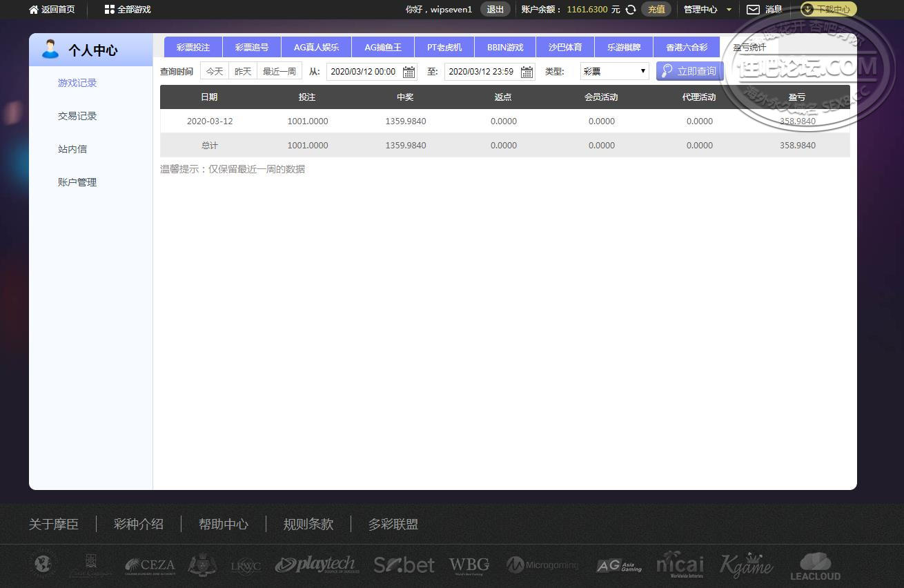Viewport: 904px width, 588px height.
Task: Click the home icon beside 返回首页
Action: point(33,10)
